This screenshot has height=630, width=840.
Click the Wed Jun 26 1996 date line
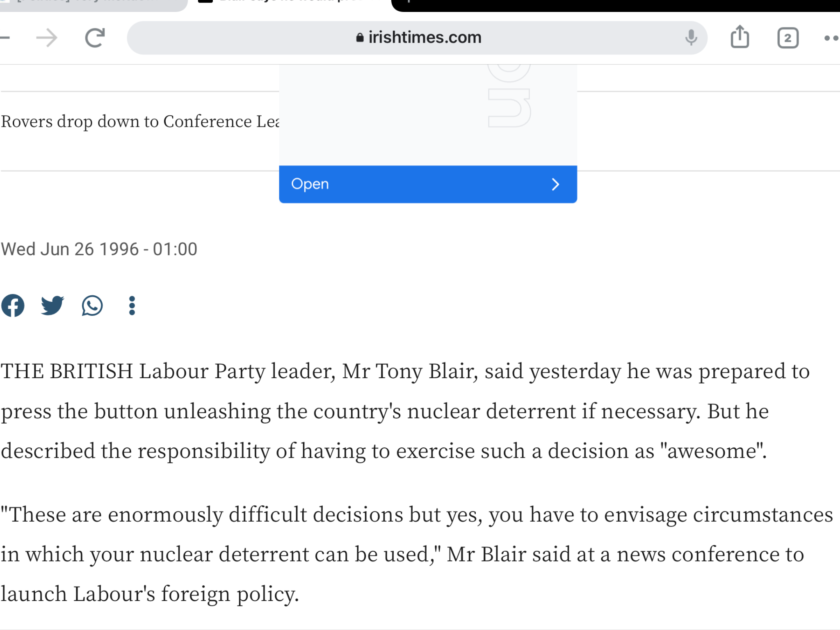[x=99, y=249]
